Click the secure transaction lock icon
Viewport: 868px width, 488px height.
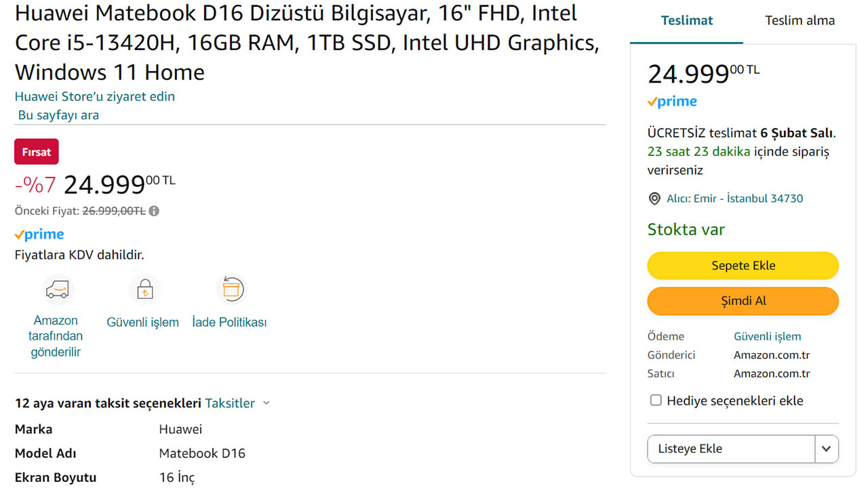(144, 290)
